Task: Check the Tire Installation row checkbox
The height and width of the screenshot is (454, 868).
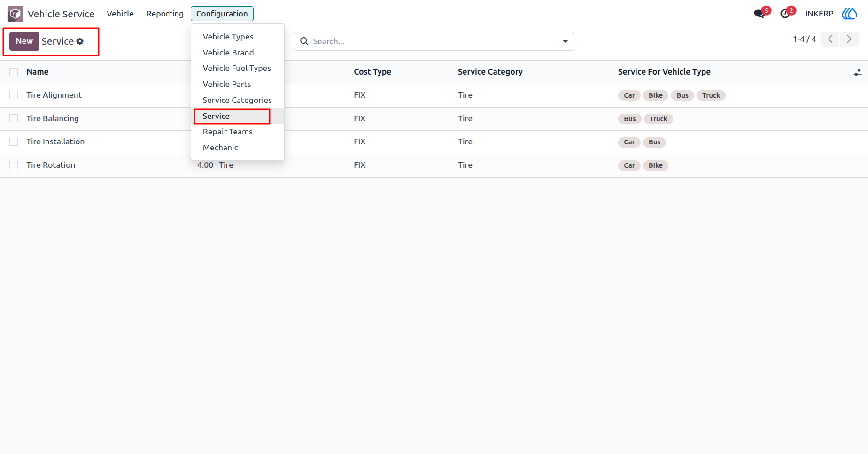Action: coord(14,141)
